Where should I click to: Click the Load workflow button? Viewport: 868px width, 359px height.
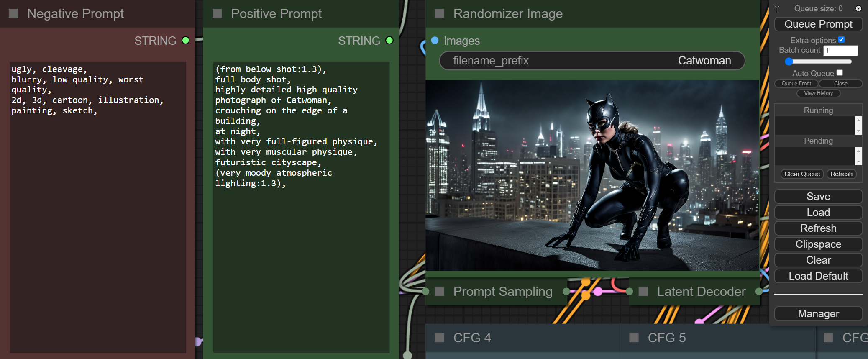(x=818, y=213)
